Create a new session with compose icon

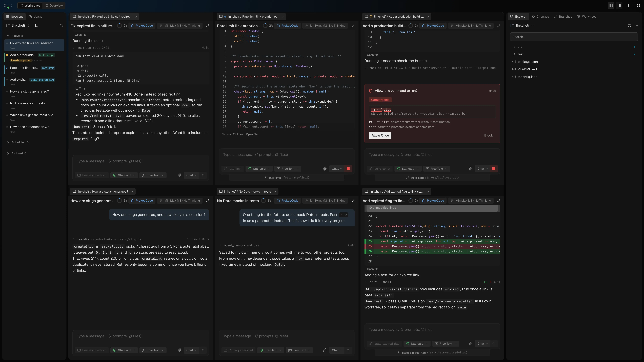pos(61,26)
